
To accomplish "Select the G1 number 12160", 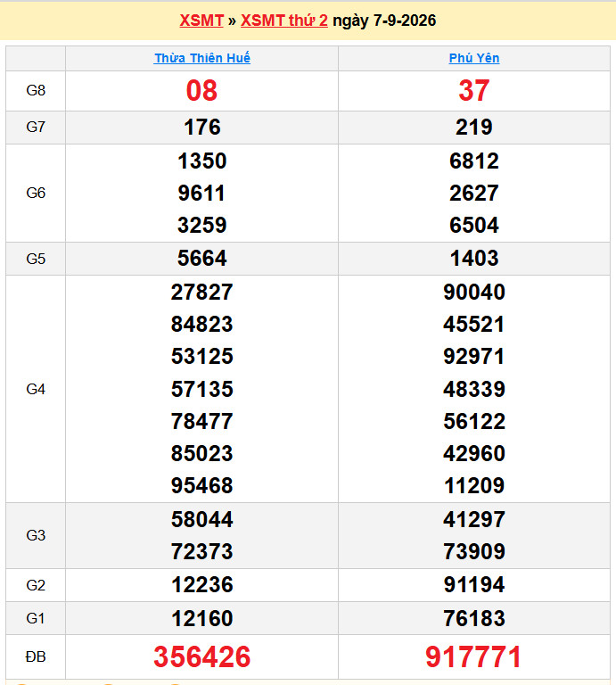I will click(202, 618).
